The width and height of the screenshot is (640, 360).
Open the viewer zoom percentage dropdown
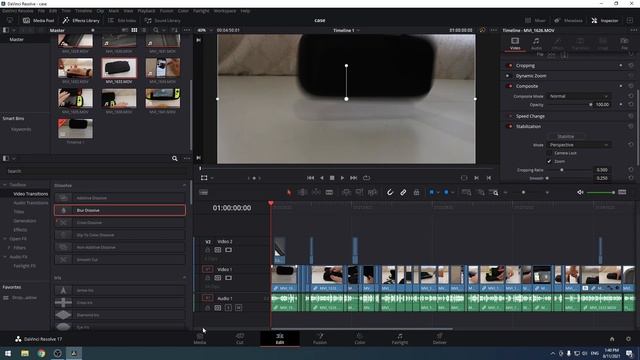click(x=205, y=30)
